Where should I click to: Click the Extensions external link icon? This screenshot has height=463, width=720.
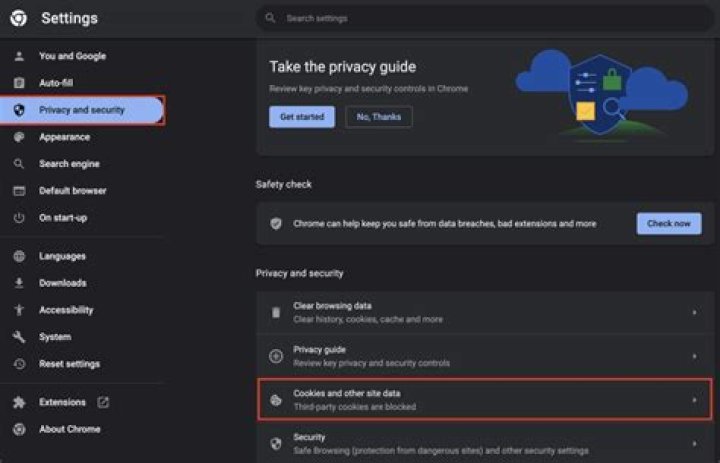103,402
